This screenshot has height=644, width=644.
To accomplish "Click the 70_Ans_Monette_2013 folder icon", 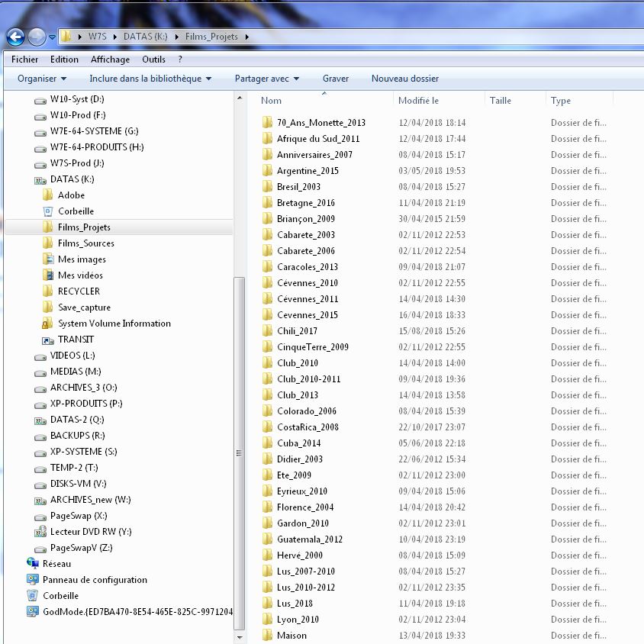I will pos(267,122).
